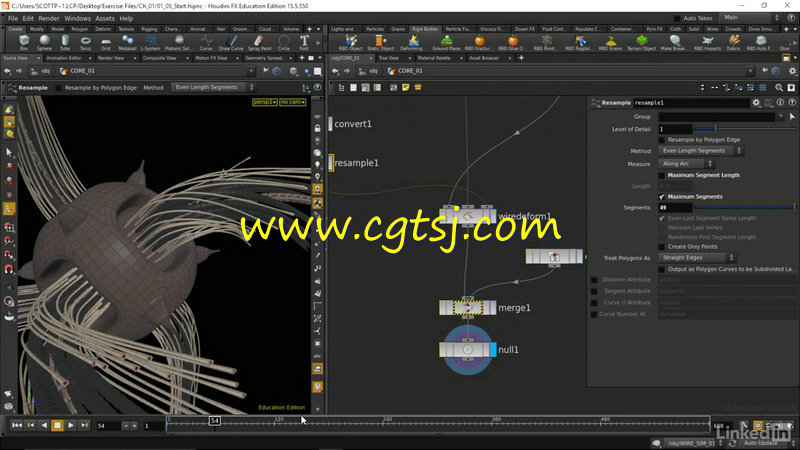Select the Spray Paint shelf tool
Screen dimensions: 800x450
[x=260, y=42]
